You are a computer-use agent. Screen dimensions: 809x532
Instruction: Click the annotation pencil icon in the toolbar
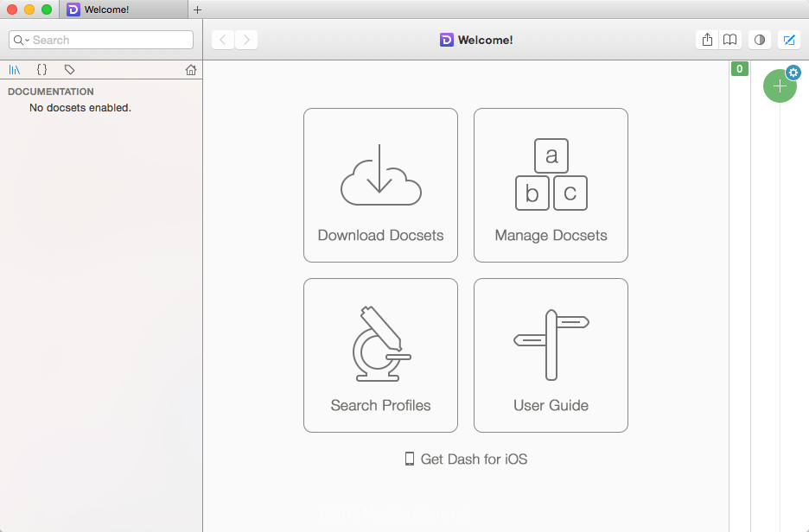click(789, 40)
